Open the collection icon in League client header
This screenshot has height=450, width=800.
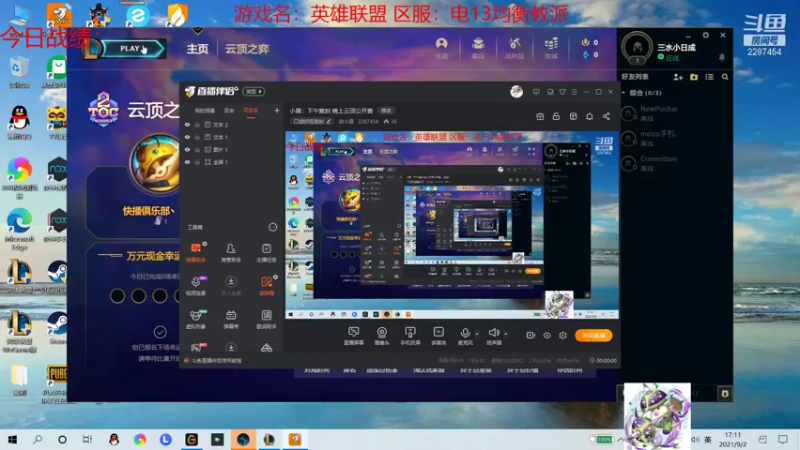478,48
